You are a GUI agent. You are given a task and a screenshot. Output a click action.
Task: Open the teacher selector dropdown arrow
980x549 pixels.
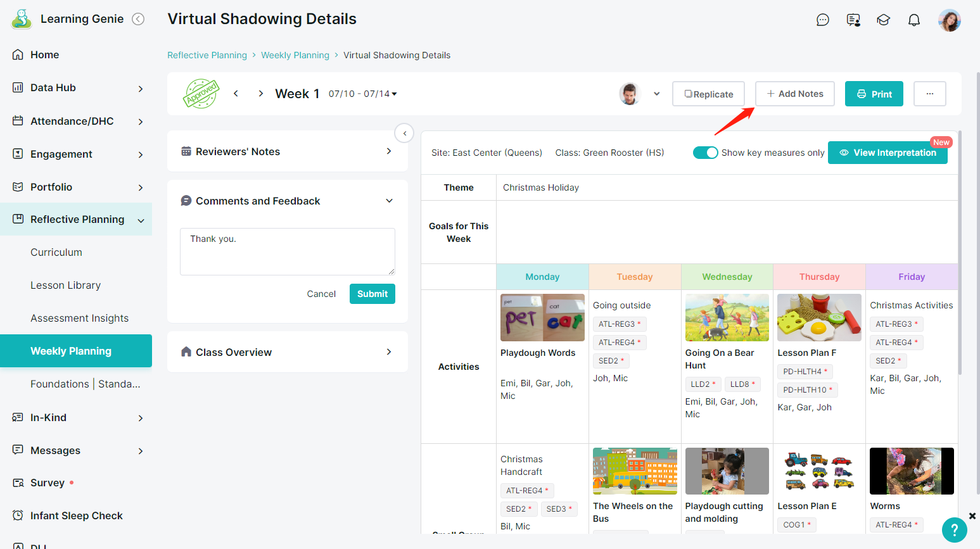point(657,94)
